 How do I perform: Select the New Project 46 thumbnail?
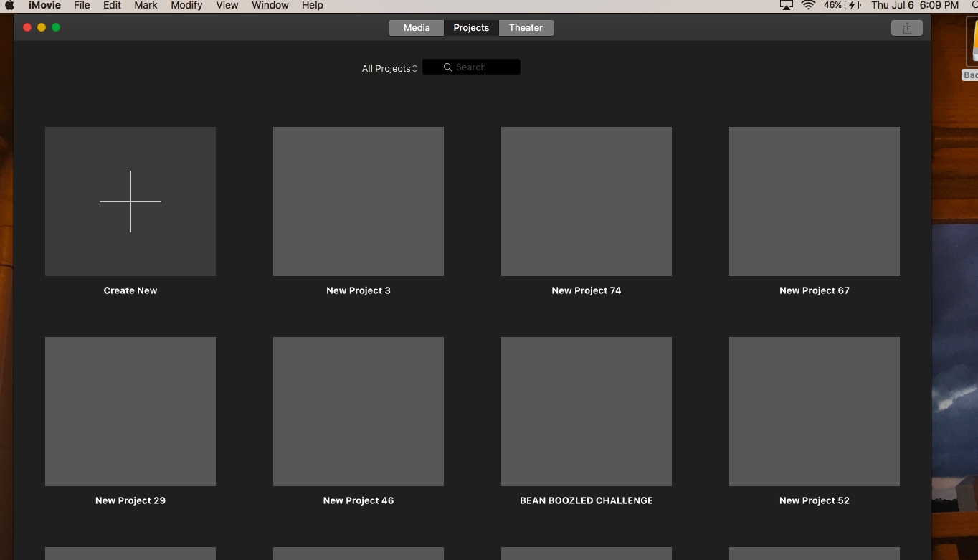tap(359, 412)
